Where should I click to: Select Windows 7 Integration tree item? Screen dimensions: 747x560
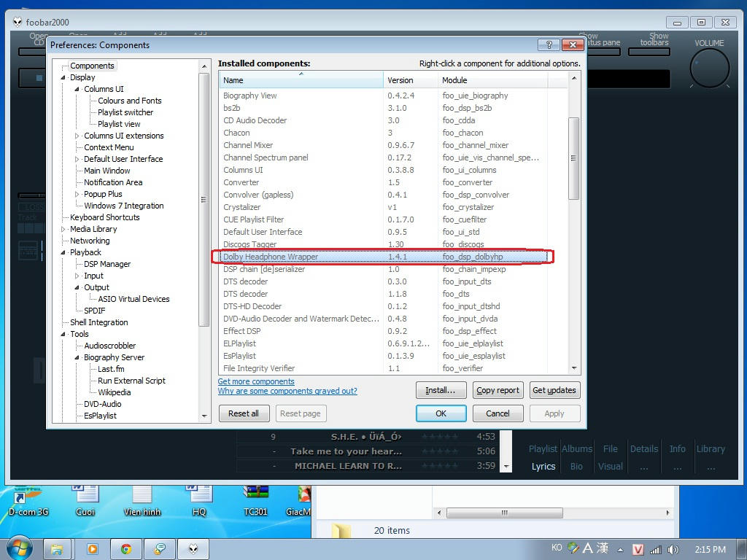pyautogui.click(x=124, y=206)
